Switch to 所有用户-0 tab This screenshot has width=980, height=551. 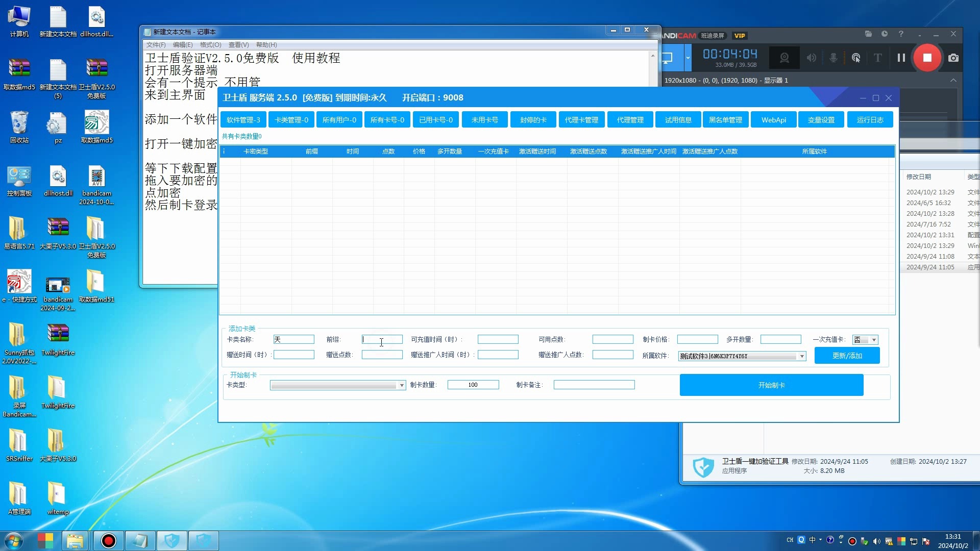339,120
